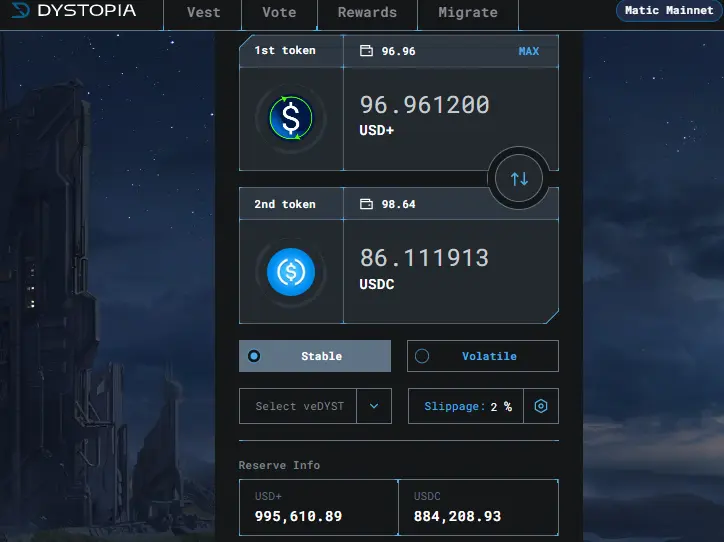Swap token order with arrows button
Viewport: 724px width, 542px height.
(519, 178)
